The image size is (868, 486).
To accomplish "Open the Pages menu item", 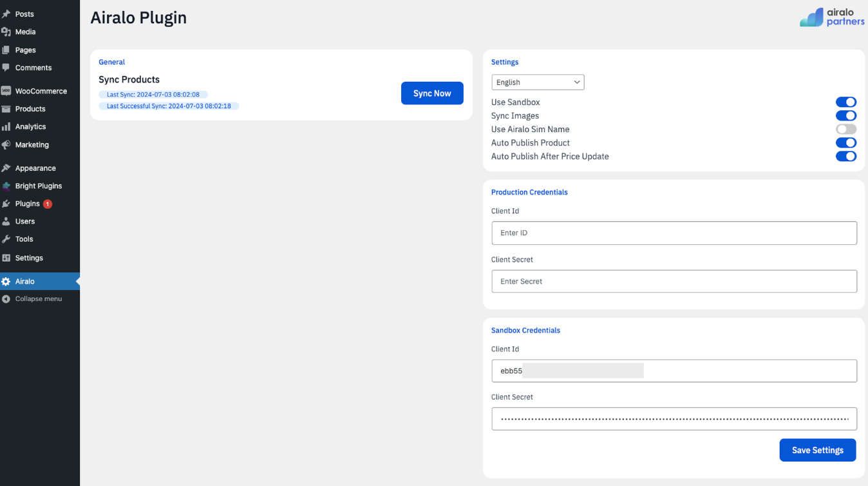I will coord(40,50).
